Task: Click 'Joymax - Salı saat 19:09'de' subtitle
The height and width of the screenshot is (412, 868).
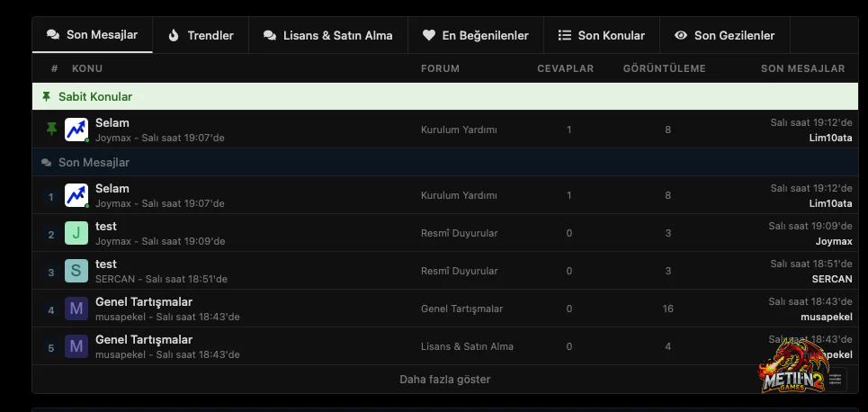Action: 160,241
